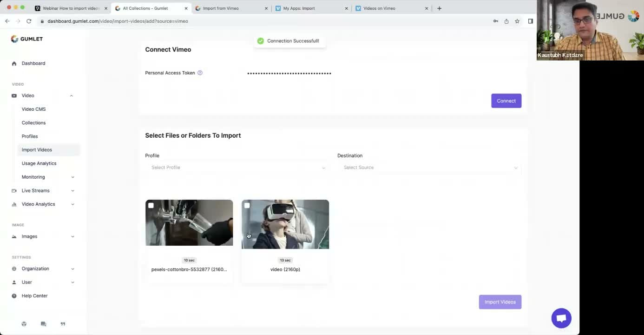Image resolution: width=644 pixels, height=335 pixels.
Task: Bookmark this page with star icon
Action: coord(517,21)
